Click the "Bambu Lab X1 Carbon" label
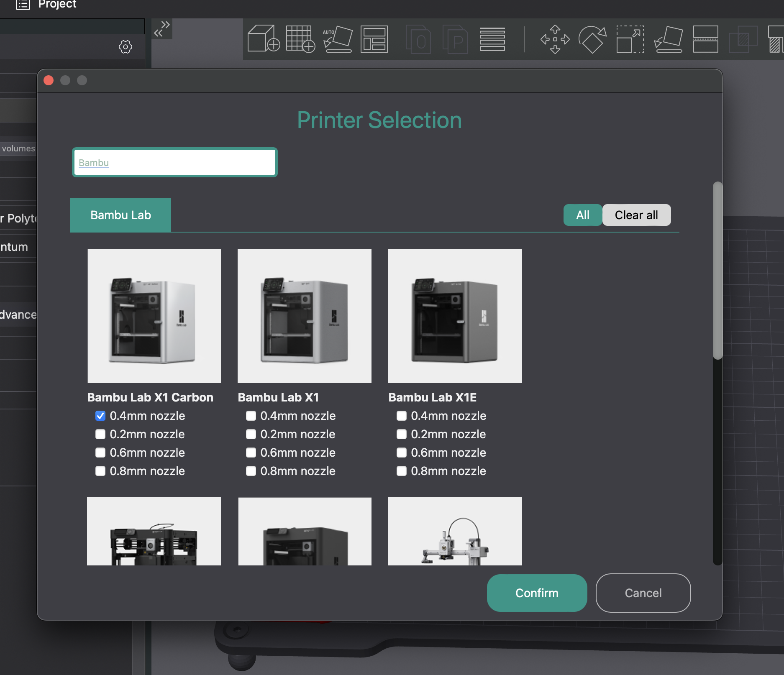 pos(150,397)
